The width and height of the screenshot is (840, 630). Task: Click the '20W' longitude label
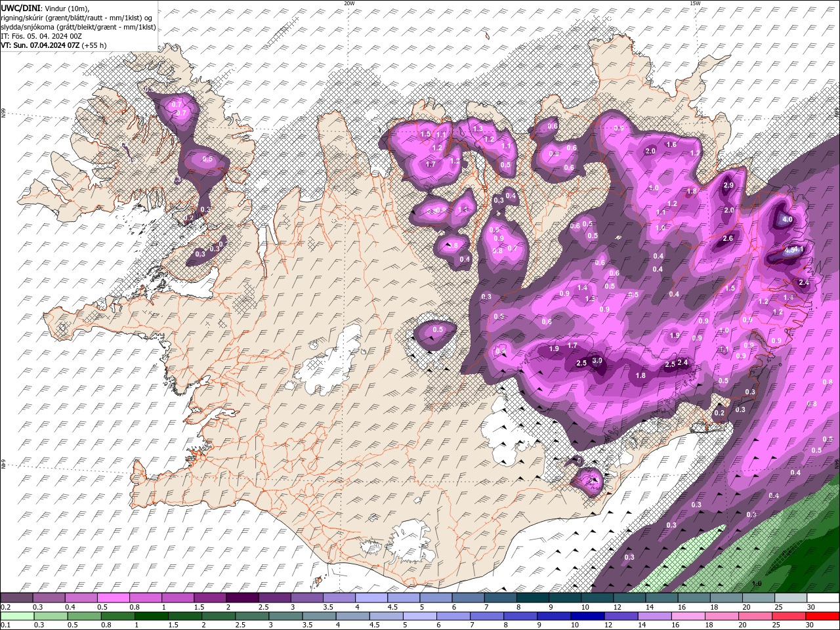pyautogui.click(x=349, y=3)
